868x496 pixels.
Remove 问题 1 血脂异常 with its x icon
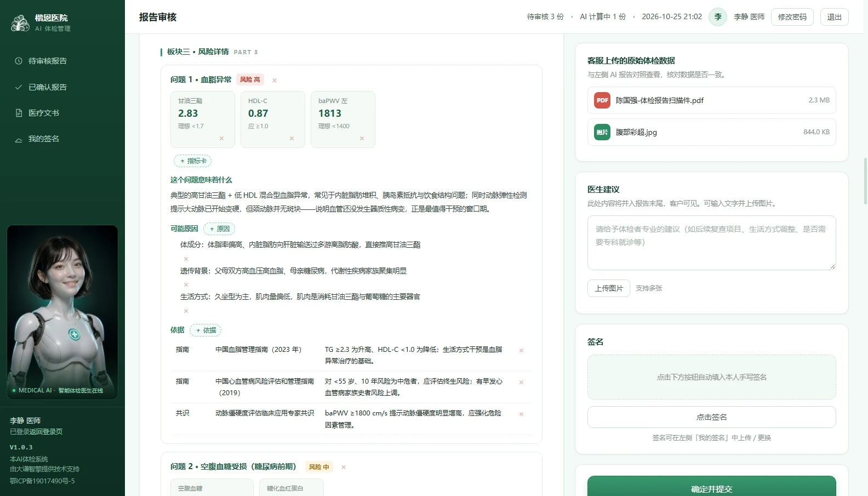[275, 80]
